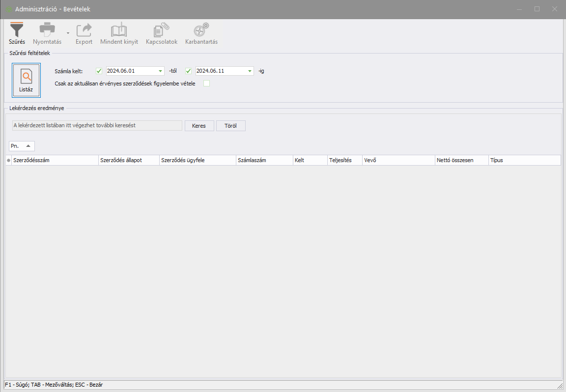Viewport: 566px width, 392px height.
Task: Sort by Nettó összesen column header
Action: coord(460,161)
